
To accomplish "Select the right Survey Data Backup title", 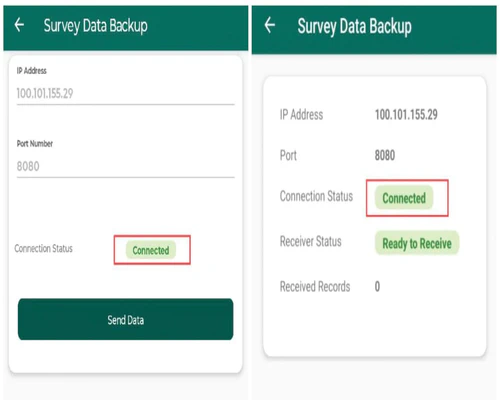I will coord(354,26).
